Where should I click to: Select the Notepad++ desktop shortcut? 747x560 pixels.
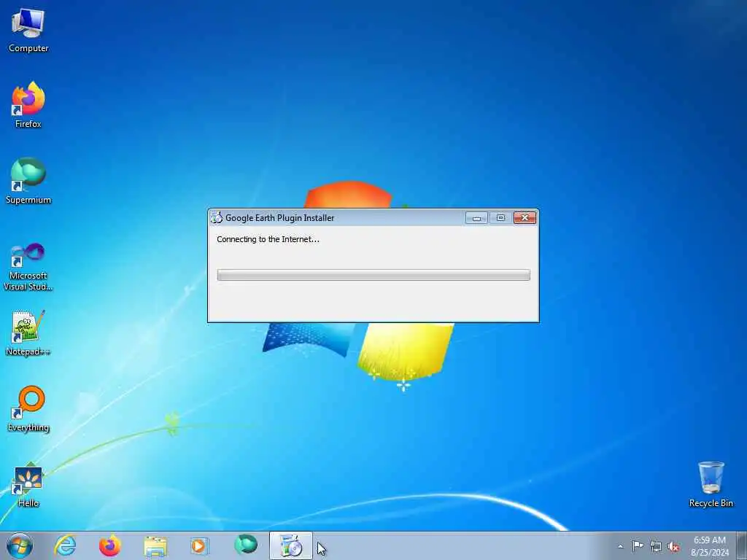[x=28, y=333]
